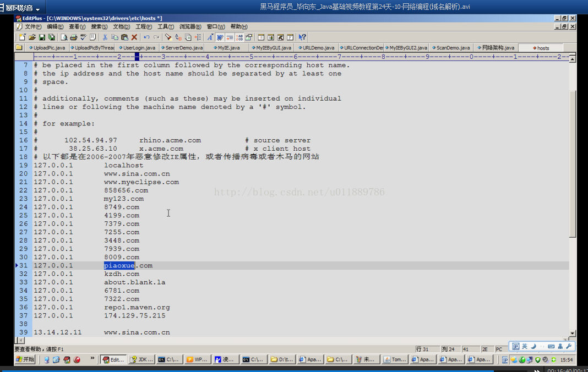Open the JDK taskbar button

(x=141, y=359)
